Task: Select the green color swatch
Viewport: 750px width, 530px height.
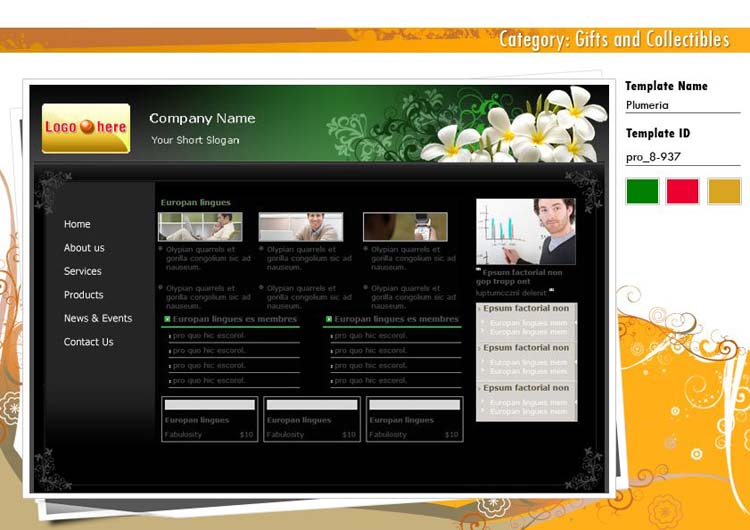Action: [x=643, y=191]
